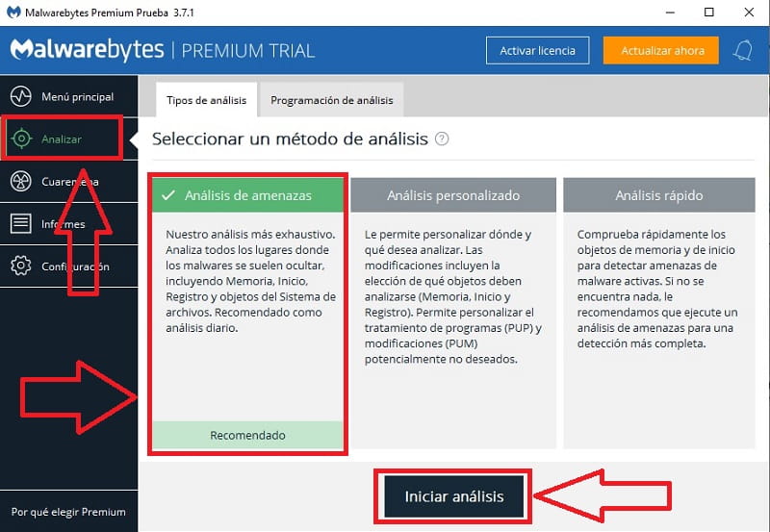Image resolution: width=770 pixels, height=532 pixels.
Task: Open the notifications bell icon
Action: pyautogui.click(x=742, y=50)
